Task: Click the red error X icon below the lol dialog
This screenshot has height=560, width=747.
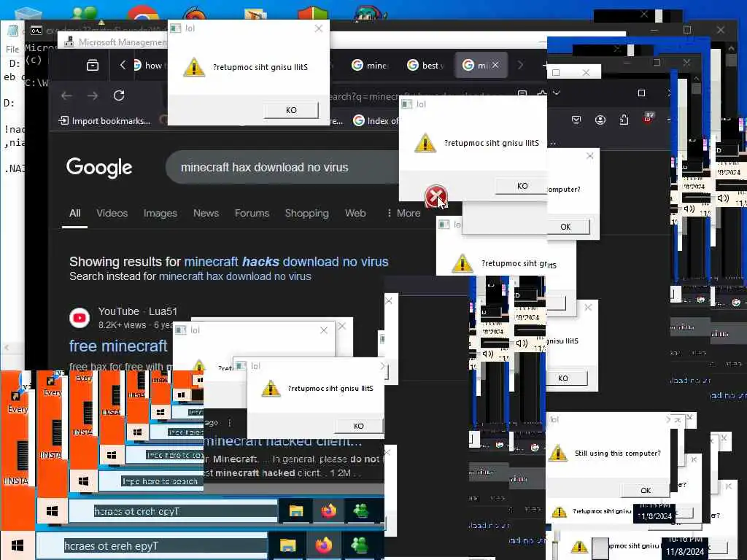Action: tap(436, 196)
